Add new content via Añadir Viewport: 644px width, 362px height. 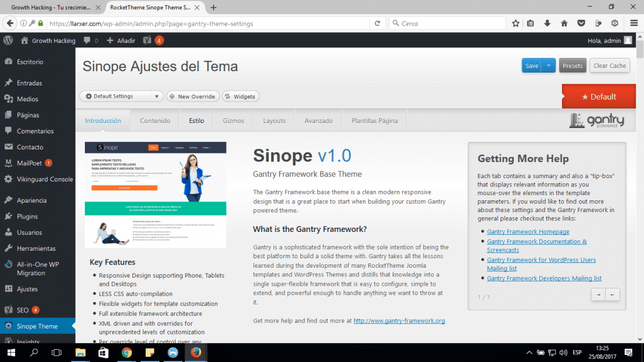click(121, 40)
